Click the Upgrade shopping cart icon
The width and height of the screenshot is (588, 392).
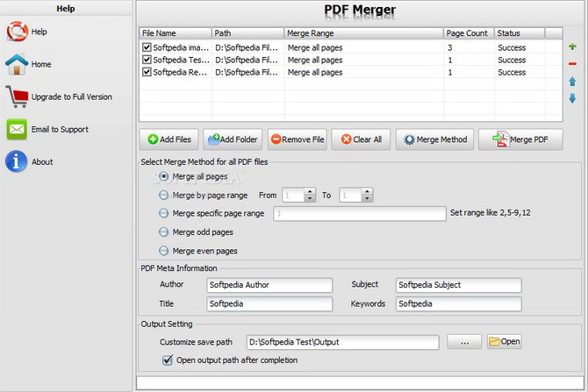pyautogui.click(x=17, y=96)
